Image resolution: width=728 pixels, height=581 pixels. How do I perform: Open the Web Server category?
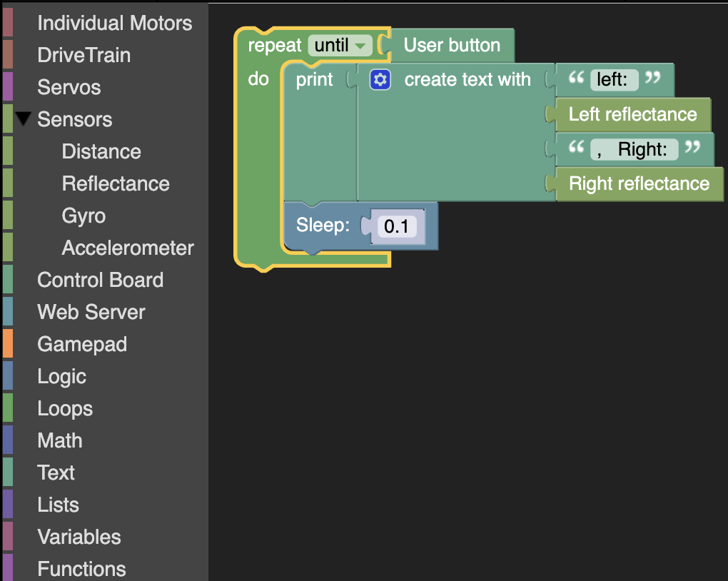point(91,312)
